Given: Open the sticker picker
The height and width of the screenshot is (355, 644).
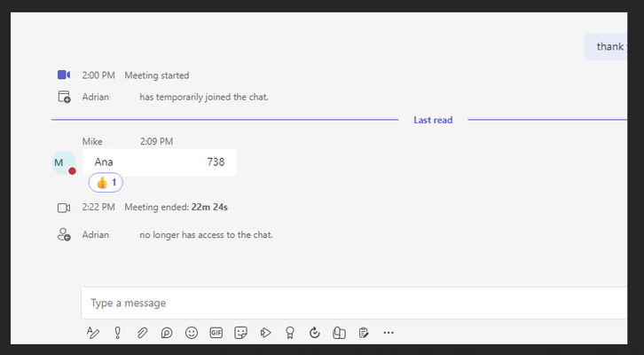Looking at the screenshot, I should (240, 333).
